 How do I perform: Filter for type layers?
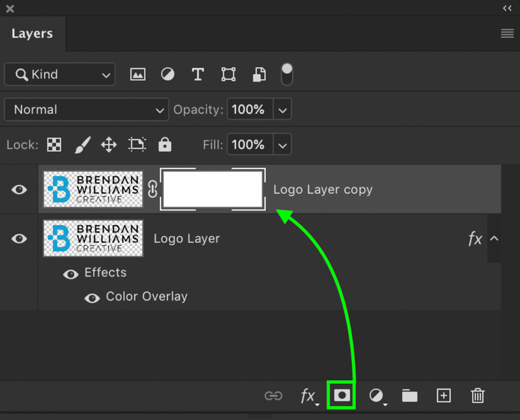(x=198, y=74)
